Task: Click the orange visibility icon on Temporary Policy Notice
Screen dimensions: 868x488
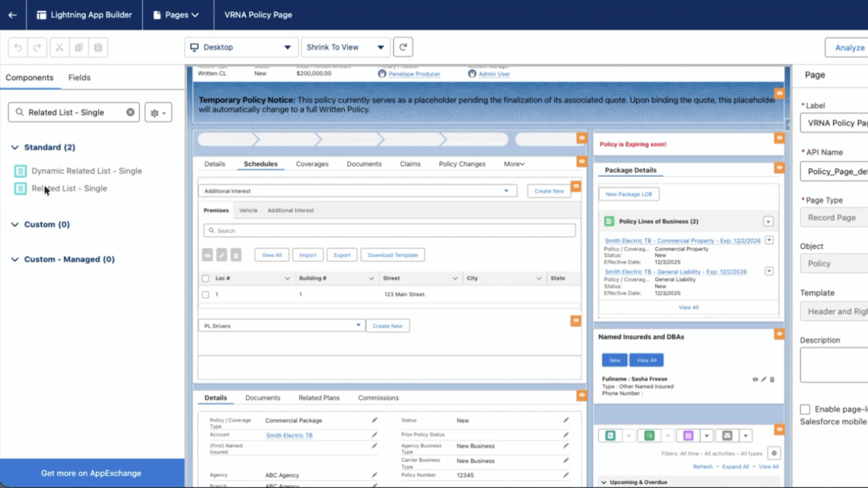Action: coord(779,93)
